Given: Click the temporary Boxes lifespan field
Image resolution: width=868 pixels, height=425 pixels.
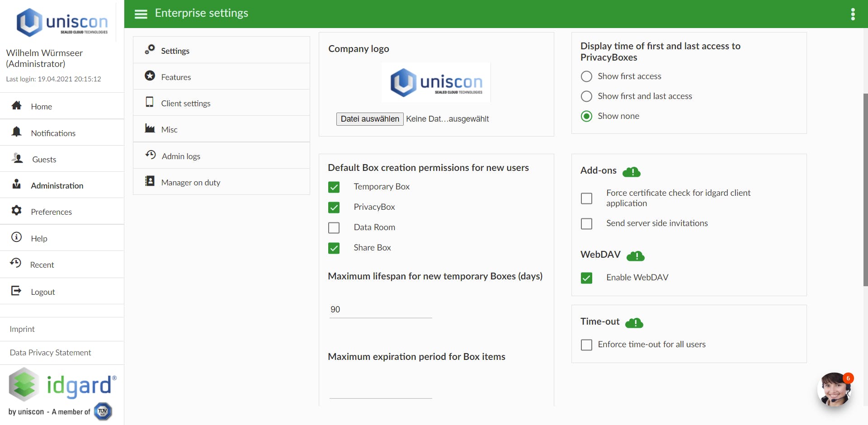Looking at the screenshot, I should 381,310.
